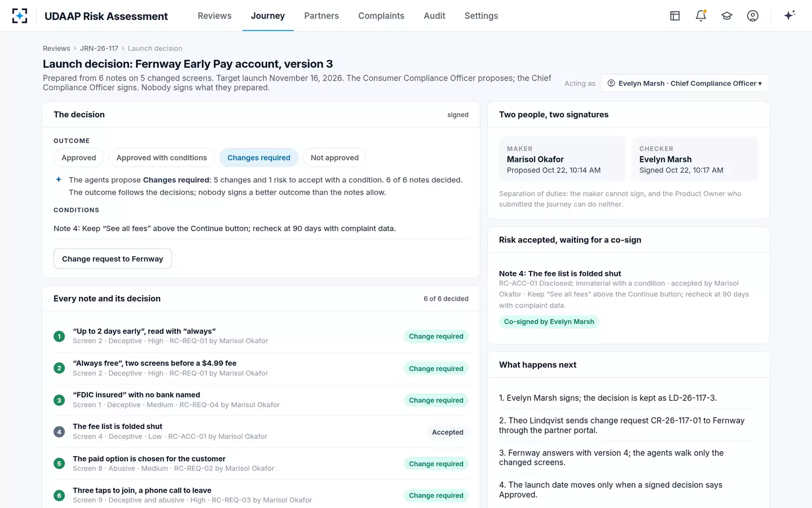Select the Not approved outcome

[334, 157]
